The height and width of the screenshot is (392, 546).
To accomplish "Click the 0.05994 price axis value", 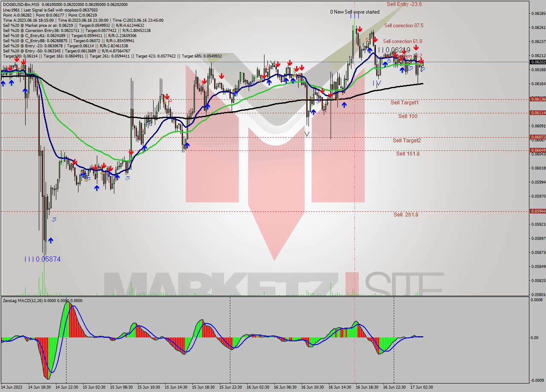I will click(538, 182).
